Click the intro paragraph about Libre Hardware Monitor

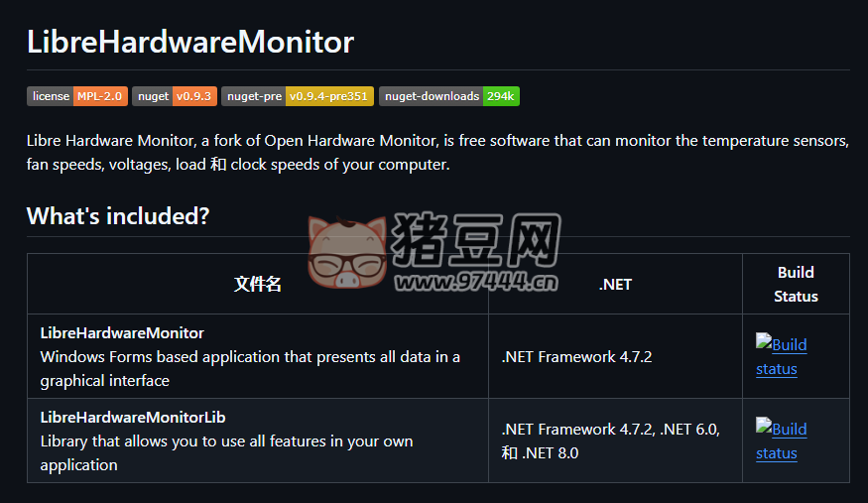pyautogui.click(x=436, y=153)
